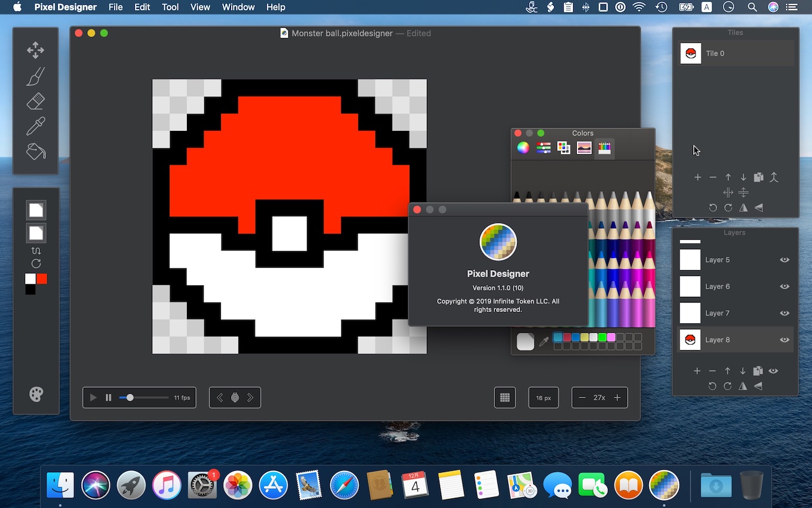The width and height of the screenshot is (812, 508).
Task: Move layer up
Action: pos(728,371)
